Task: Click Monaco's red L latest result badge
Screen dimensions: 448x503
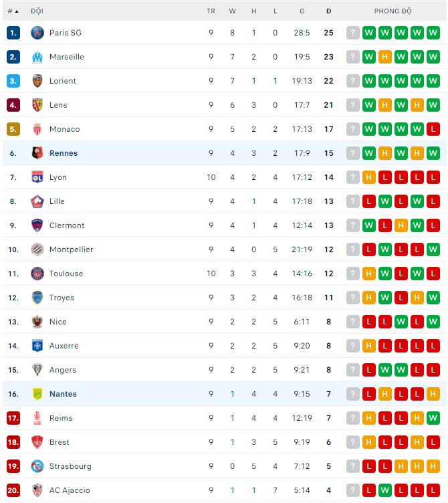Action: pos(433,129)
